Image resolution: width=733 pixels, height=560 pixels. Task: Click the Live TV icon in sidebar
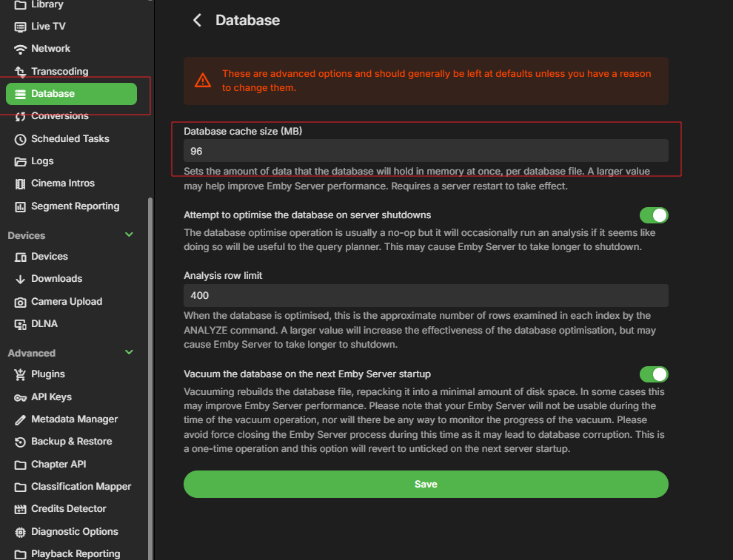click(21, 27)
